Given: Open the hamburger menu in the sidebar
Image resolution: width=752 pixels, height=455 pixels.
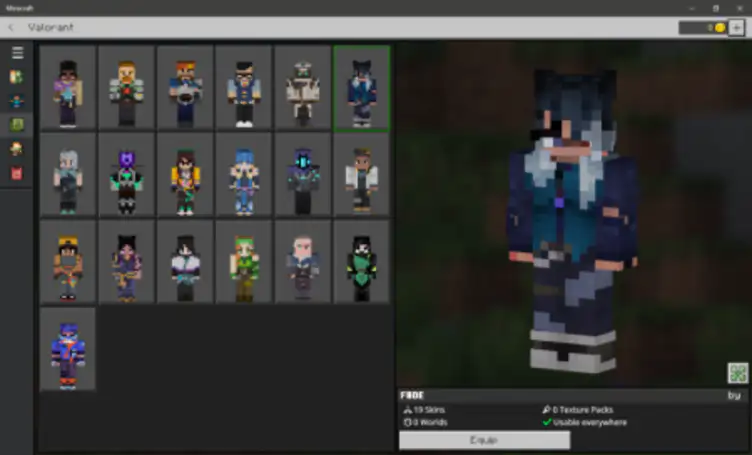Looking at the screenshot, I should (17, 53).
